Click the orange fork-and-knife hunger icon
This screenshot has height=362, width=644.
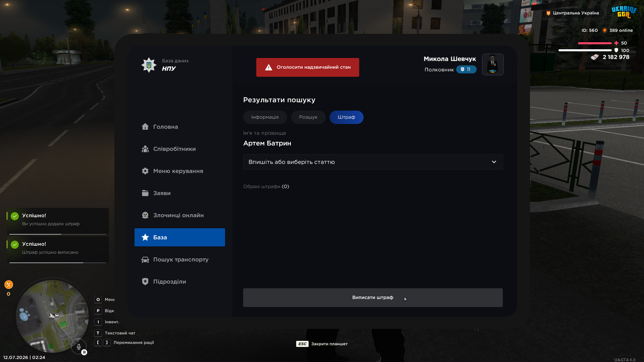[9, 285]
